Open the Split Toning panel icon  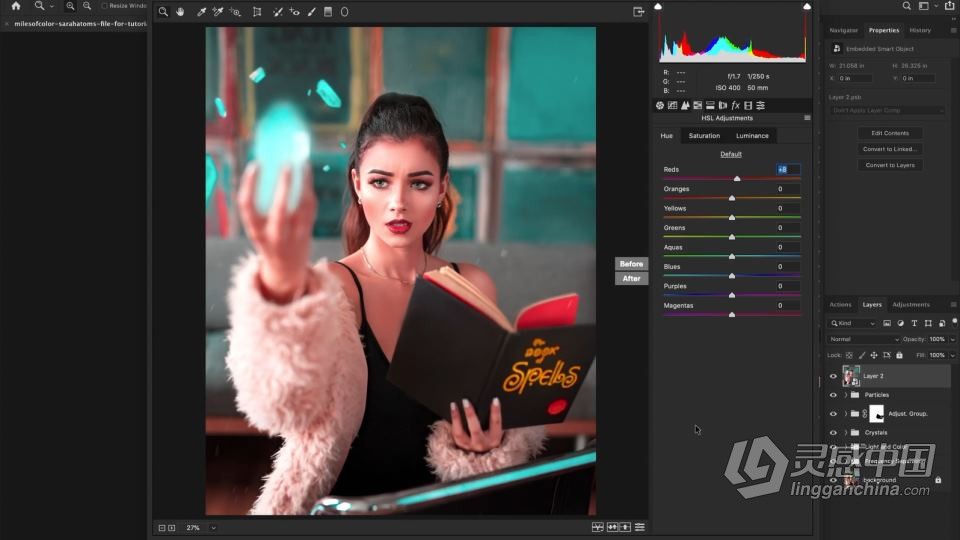[x=710, y=105]
